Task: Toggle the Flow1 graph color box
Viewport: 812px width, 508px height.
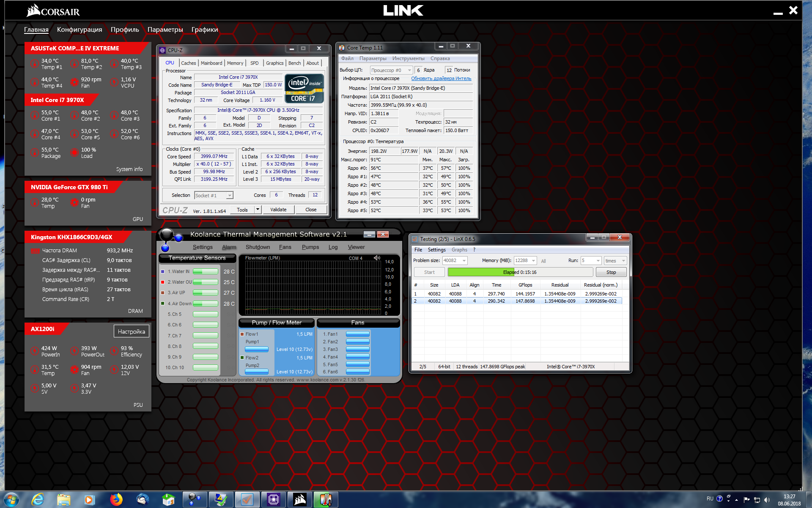Action: pyautogui.click(x=242, y=334)
